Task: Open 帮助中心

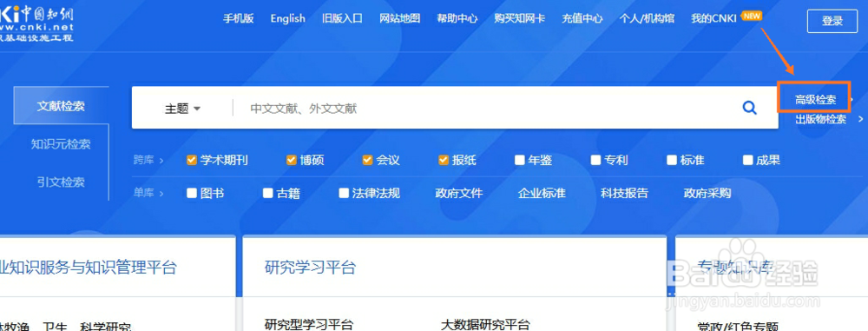Action: pyautogui.click(x=457, y=18)
